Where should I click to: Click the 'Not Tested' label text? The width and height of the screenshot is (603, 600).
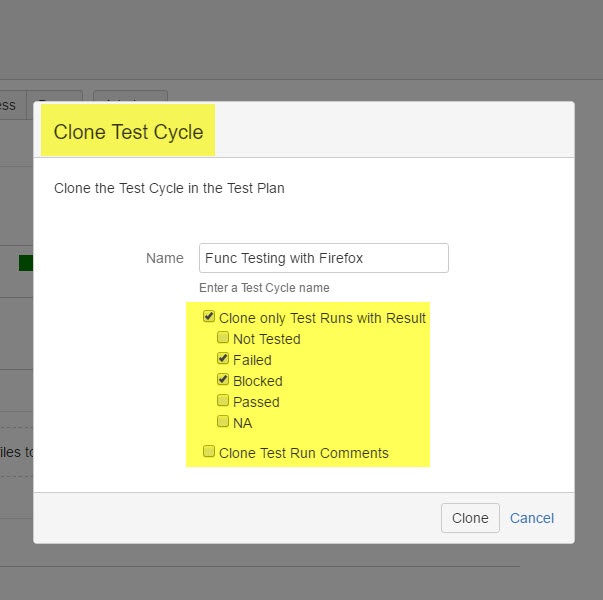[266, 339]
